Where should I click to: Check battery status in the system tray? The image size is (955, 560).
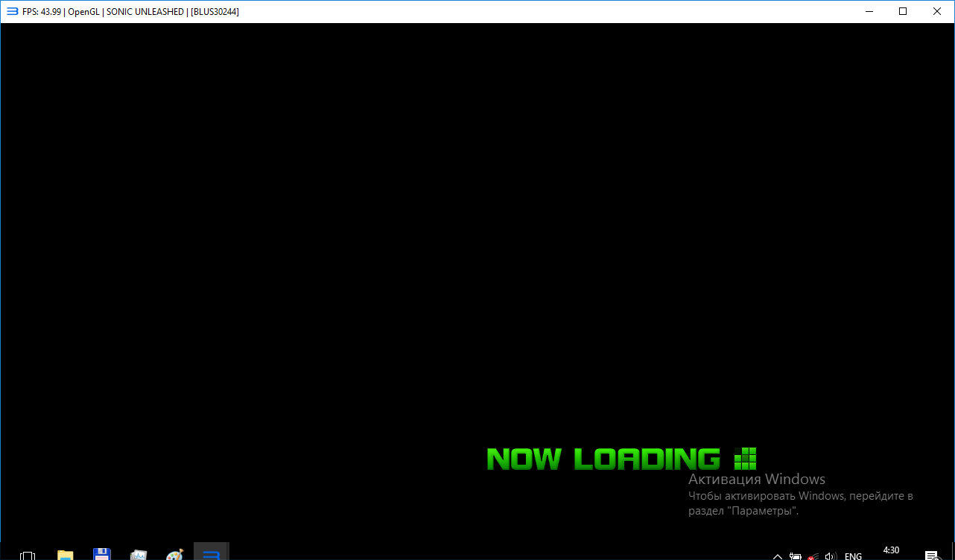tap(796, 556)
